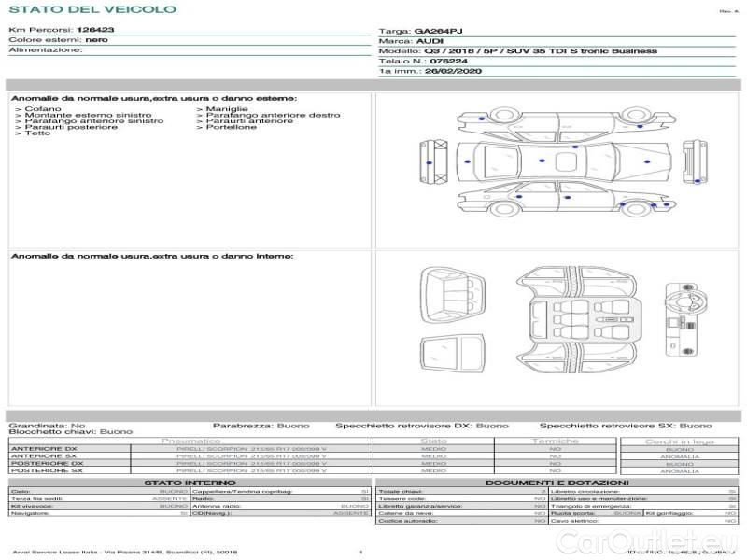
Task: Select the 'Portellone' anomaly entry
Action: point(231,127)
